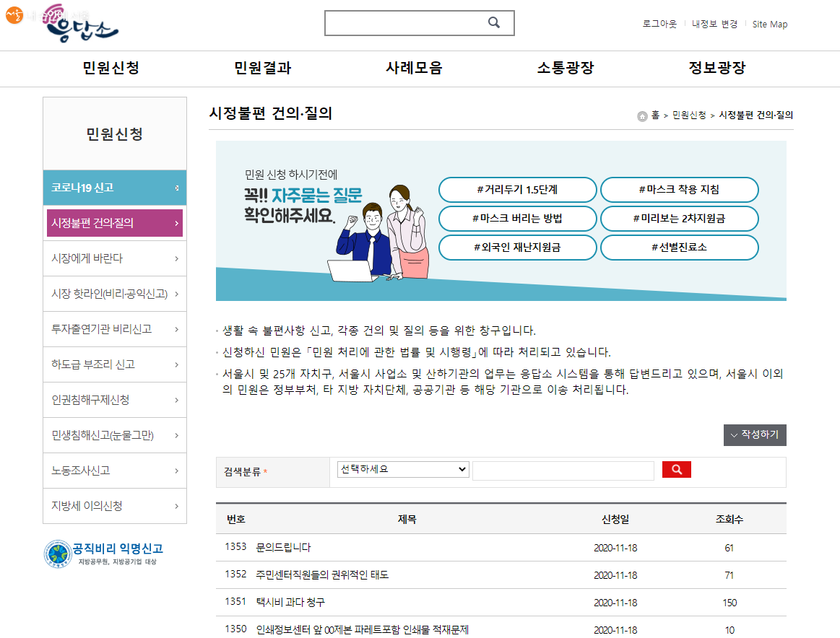Click the chevron beside 노동조사신고
Viewport: 840px width, 638px height.
[x=177, y=471]
